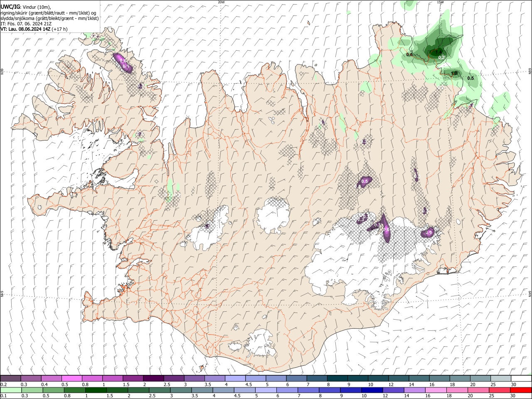Pick the light pink rain swatch starting at 16

(436, 390)
